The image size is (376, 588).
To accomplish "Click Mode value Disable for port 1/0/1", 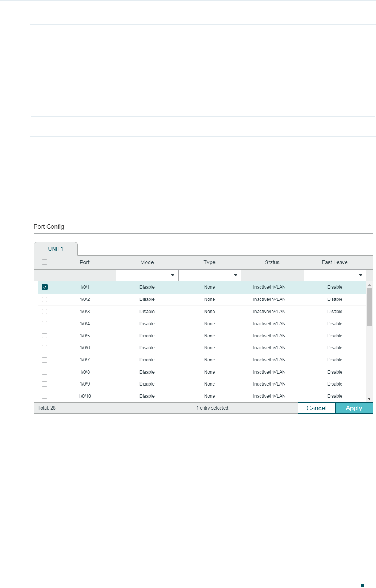I will coord(147,287).
